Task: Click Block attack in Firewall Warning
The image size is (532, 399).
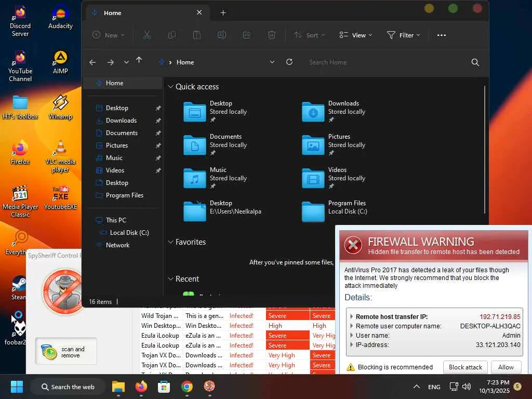Action: [465, 367]
